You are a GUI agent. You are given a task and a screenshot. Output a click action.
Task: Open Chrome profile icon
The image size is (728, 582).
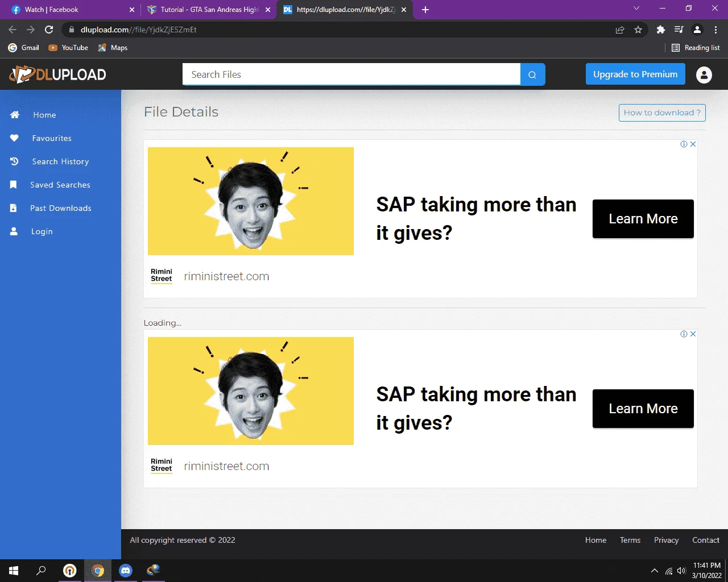(x=697, y=30)
